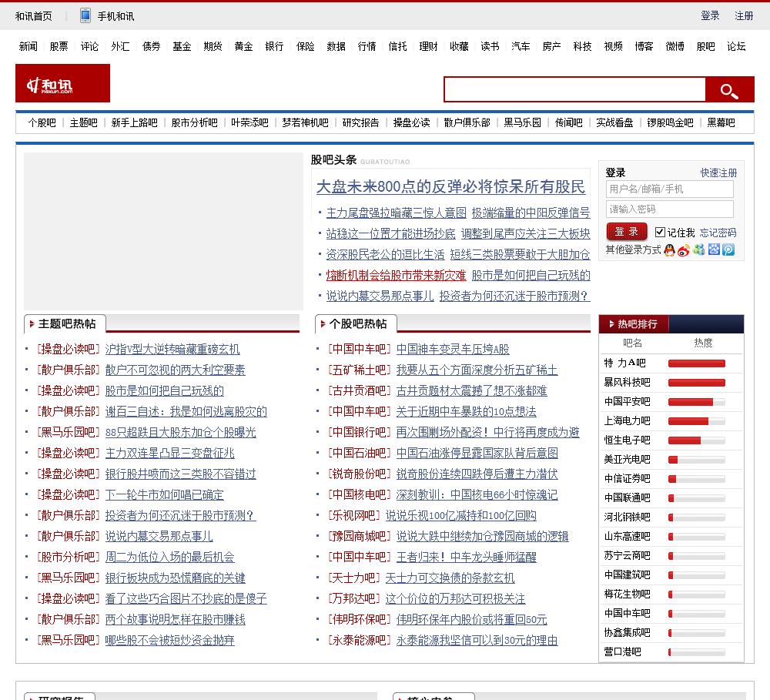This screenshot has width=770, height=700.
Task: Open 中国平安吧 in the ranking list
Action: pyautogui.click(x=627, y=401)
